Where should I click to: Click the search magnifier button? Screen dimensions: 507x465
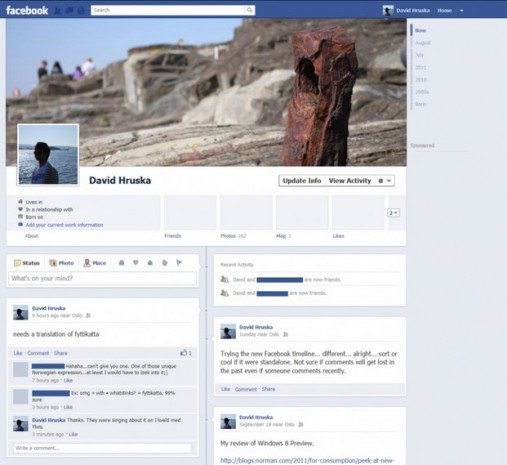click(249, 10)
